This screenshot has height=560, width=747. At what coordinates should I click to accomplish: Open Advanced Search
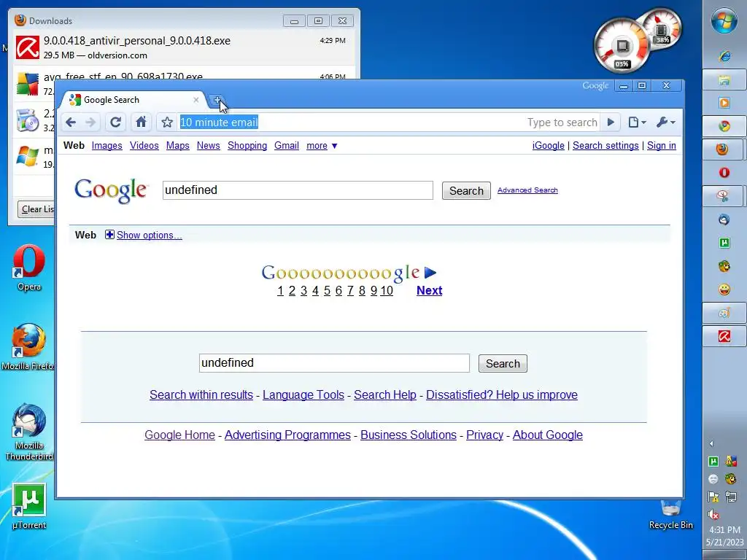(x=527, y=190)
